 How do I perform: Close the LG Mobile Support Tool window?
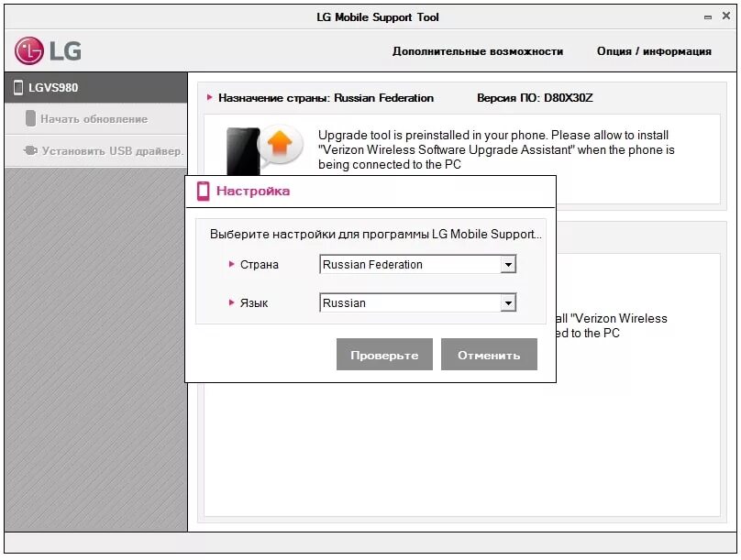[726, 16]
